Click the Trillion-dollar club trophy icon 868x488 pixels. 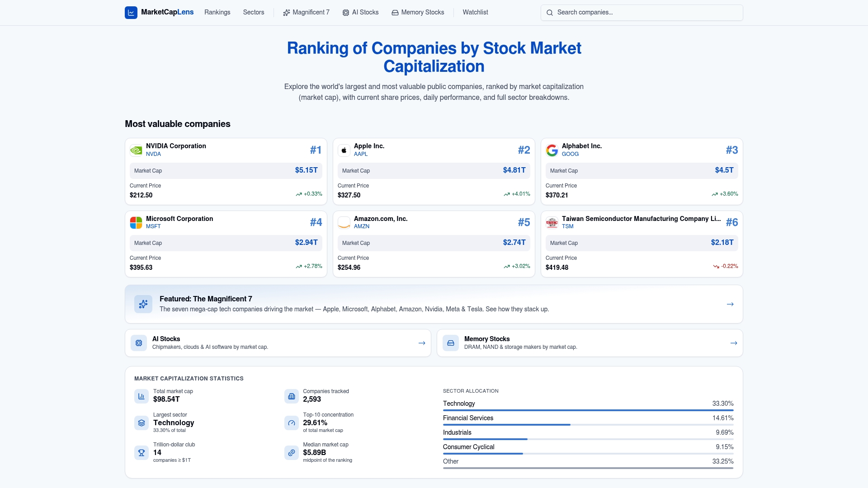click(x=142, y=453)
